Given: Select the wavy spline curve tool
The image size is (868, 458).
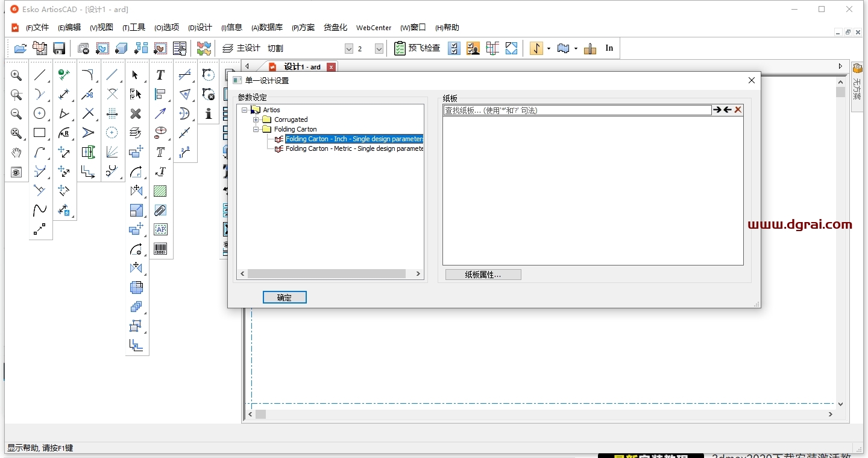Looking at the screenshot, I should (x=40, y=210).
